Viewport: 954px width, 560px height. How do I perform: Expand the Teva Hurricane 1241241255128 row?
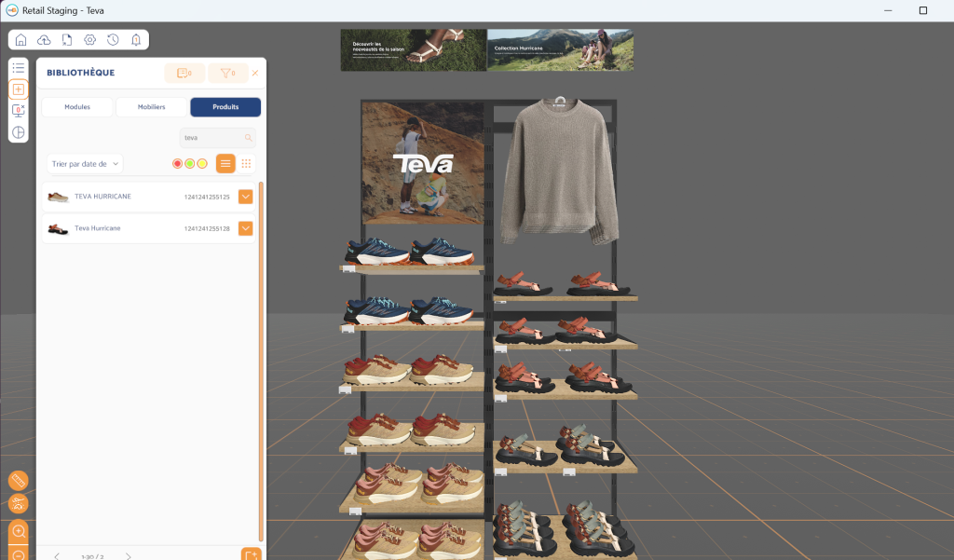pos(246,228)
